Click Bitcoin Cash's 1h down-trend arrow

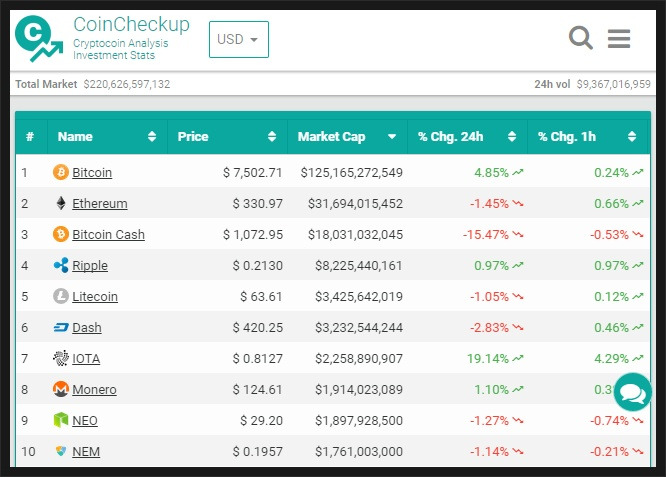tap(638, 234)
